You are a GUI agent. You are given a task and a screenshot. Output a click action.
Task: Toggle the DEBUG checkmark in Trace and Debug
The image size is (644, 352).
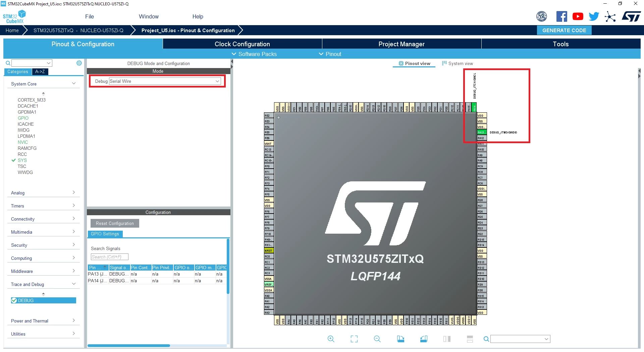[14, 300]
